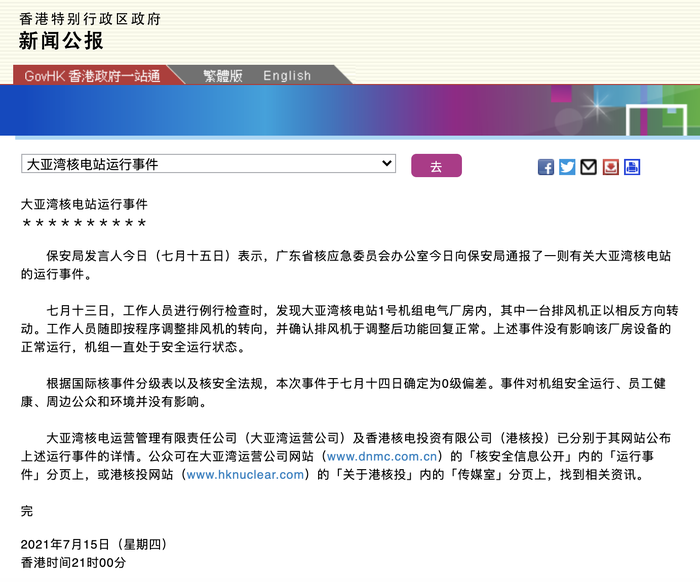Click the 完 end marker text
Viewport: 700px width, 582px height.
tap(27, 511)
